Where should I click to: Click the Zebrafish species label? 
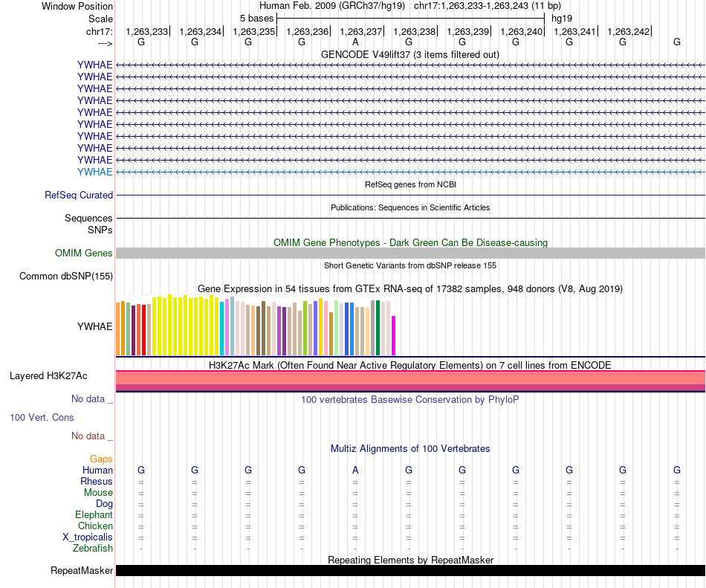93,549
